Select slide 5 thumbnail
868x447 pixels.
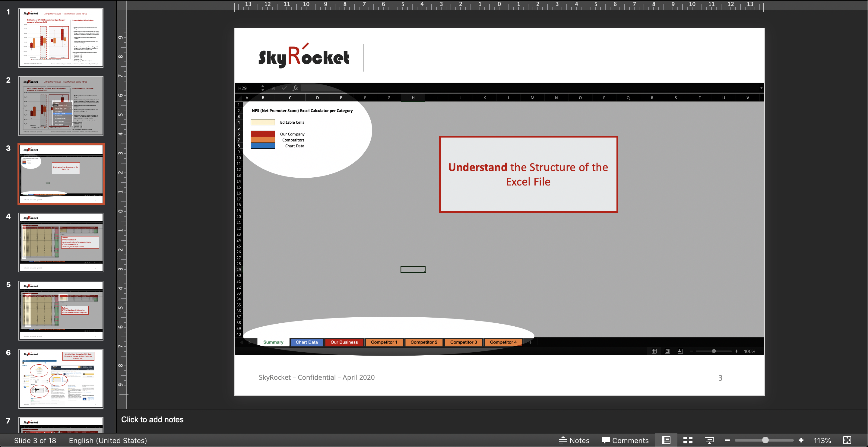(x=61, y=310)
